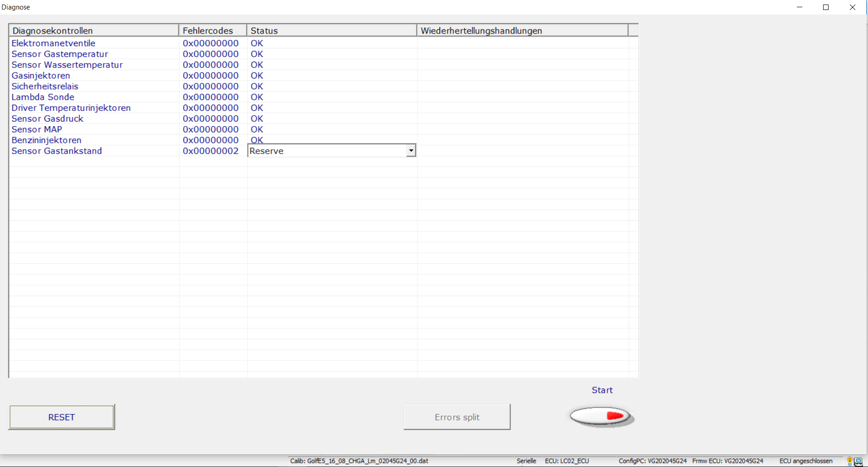This screenshot has height=467, width=868.
Task: Click the ECU angeschlossen status text
Action: (x=806, y=461)
